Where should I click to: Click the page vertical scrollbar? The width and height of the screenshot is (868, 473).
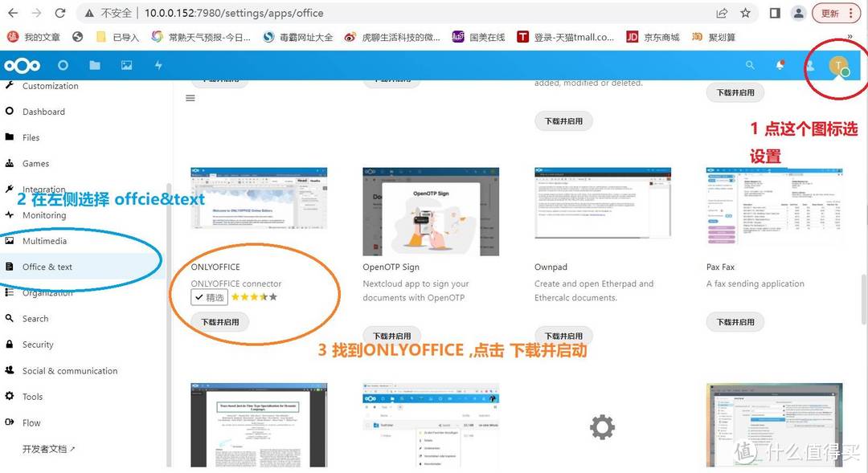[864, 299]
